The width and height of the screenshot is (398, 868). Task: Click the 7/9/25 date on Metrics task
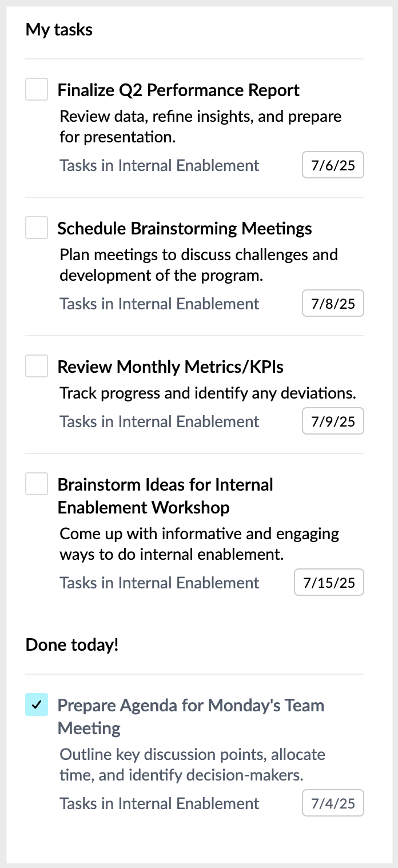(333, 421)
